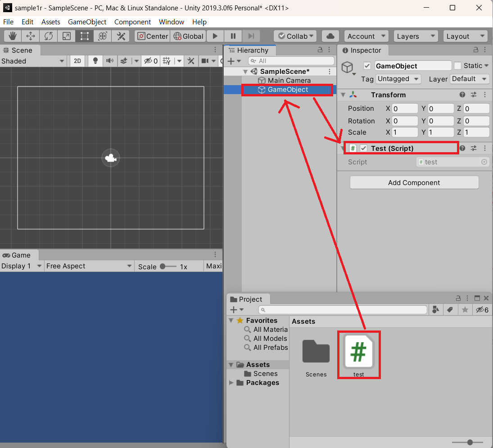This screenshot has height=448, width=493.
Task: Expand the Packages folder
Action: [x=231, y=383]
